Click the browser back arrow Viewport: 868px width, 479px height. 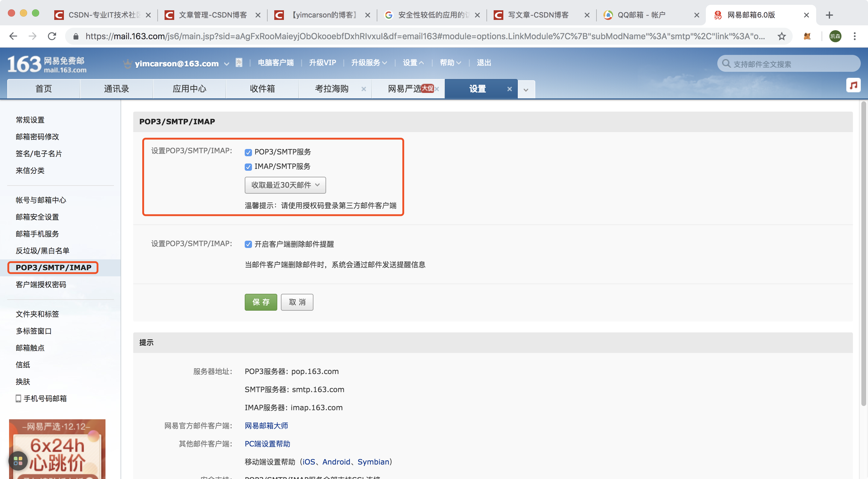(x=13, y=36)
